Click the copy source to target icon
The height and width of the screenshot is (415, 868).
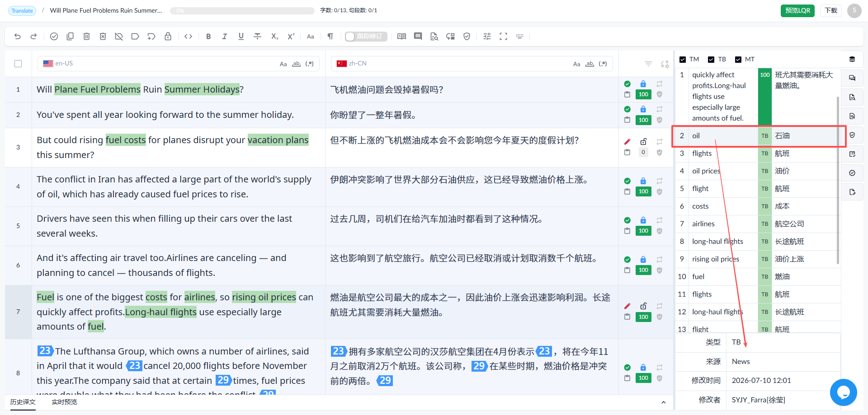point(70,37)
